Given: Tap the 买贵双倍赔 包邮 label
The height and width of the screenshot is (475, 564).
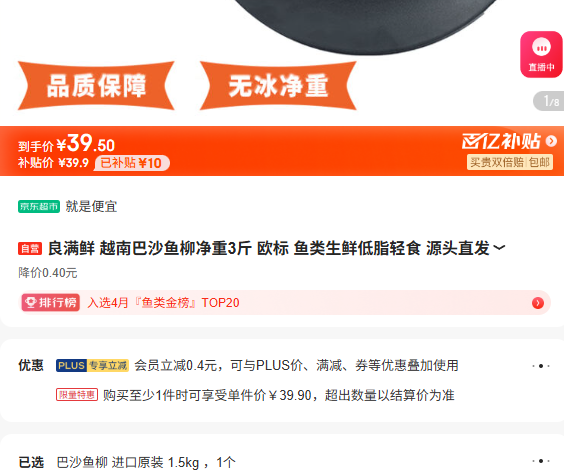Looking at the screenshot, I should [510, 162].
